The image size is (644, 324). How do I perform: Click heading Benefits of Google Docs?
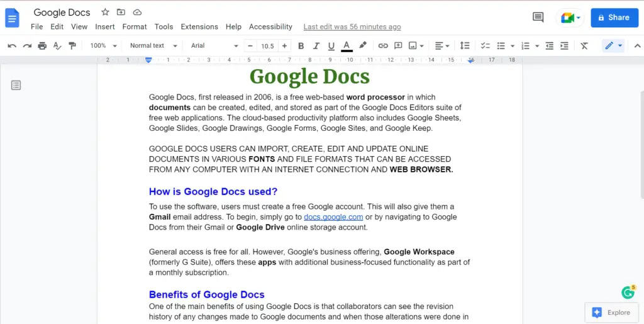pos(206,294)
